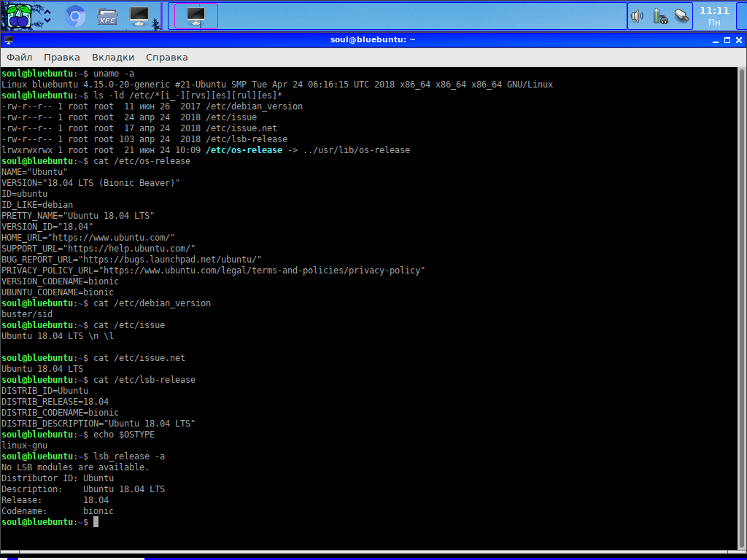Click the VERSION_ID="18.04" line
This screenshot has width=747, height=560.
pyautogui.click(x=47, y=227)
